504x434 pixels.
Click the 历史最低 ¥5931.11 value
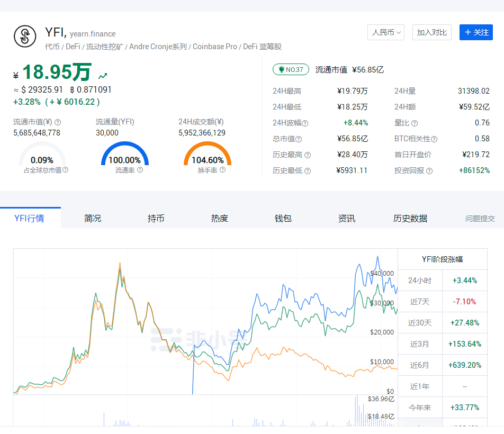tap(352, 170)
